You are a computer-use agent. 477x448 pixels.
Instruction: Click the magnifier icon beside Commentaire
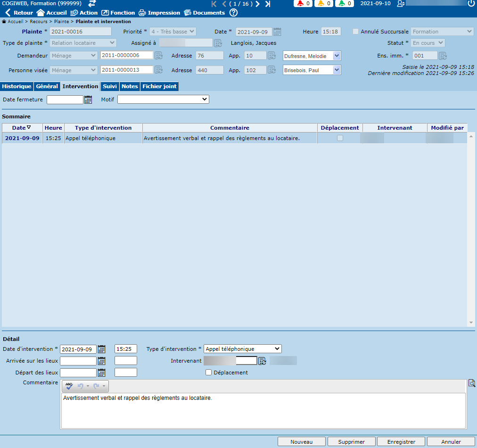471,383
